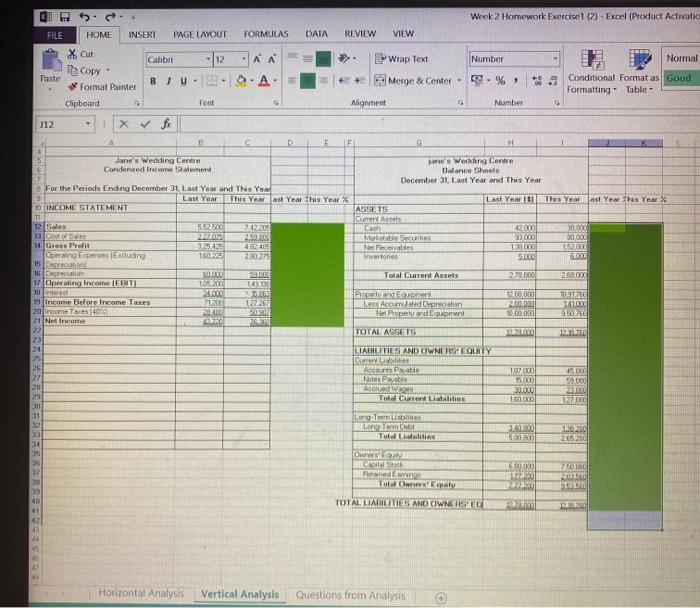Toggle middle vertical align
Image resolution: width=700 pixels, height=608 pixels.
pyautogui.click(x=308, y=58)
